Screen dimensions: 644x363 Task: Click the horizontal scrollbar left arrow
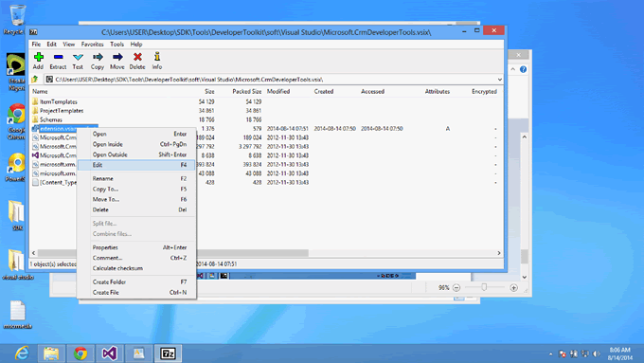pos(34,253)
